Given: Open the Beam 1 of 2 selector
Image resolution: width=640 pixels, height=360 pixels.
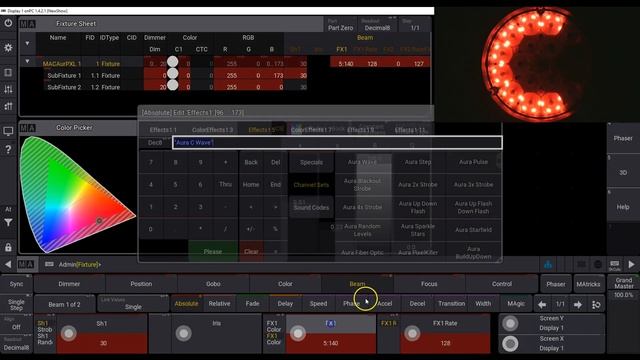Looking at the screenshot, I should 64,304.
